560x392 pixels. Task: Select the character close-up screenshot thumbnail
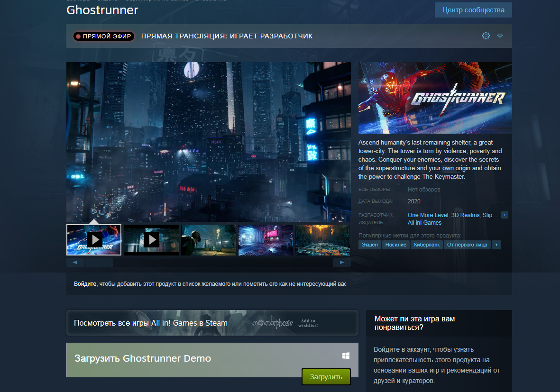(209, 240)
